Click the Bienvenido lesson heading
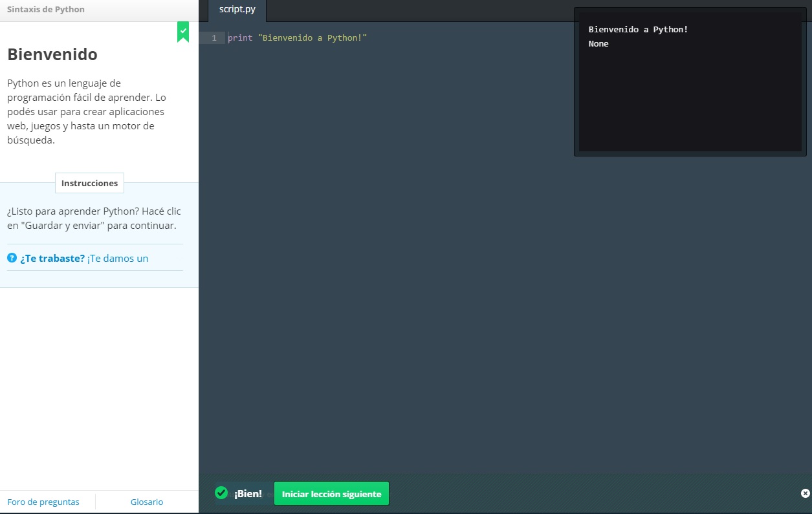Viewport: 812px width, 514px height. tap(52, 55)
